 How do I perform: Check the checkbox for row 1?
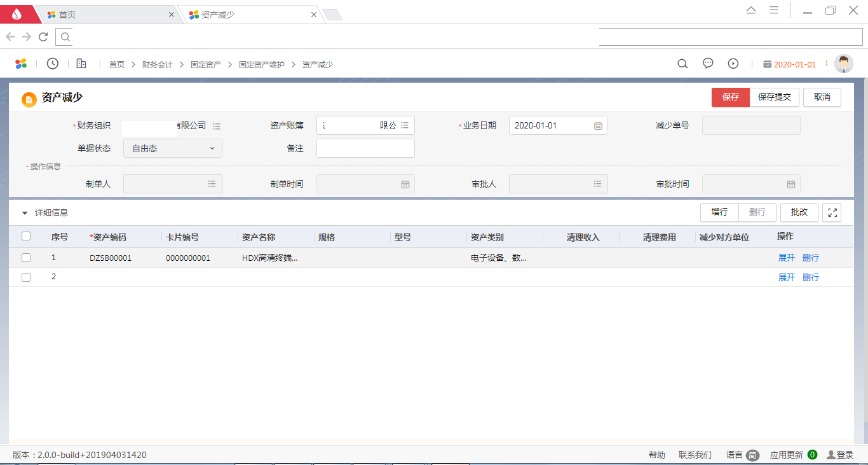click(x=26, y=258)
